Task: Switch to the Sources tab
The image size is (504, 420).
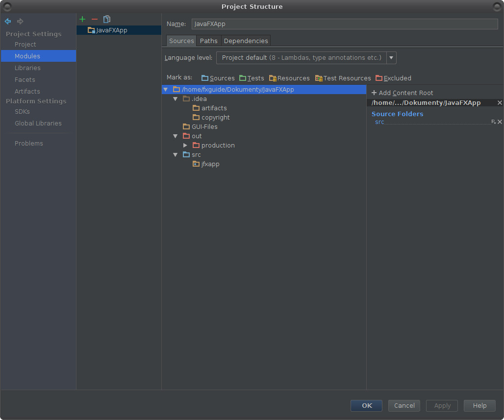Action: point(181,41)
